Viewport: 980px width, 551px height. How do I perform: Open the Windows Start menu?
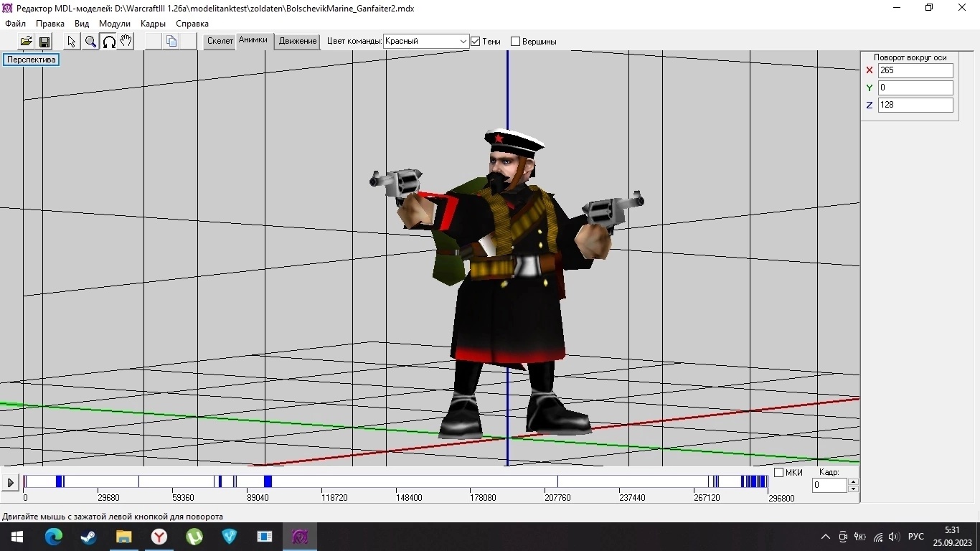click(17, 537)
